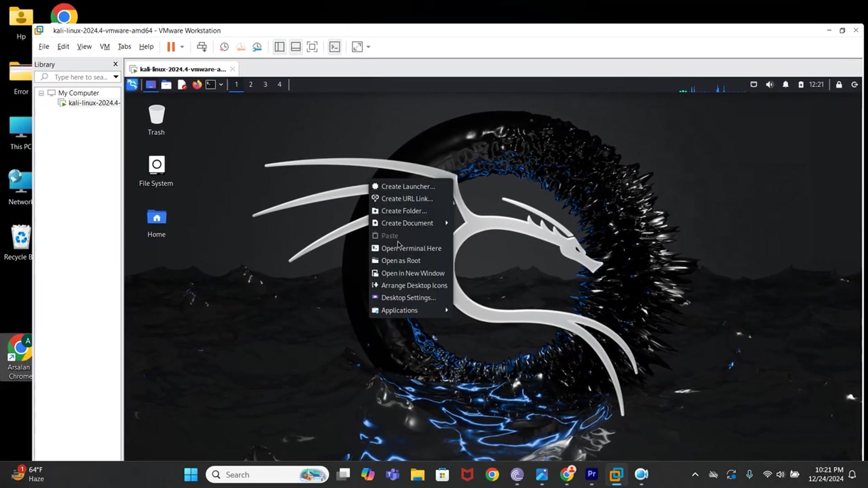Click the Kali power manager battery icon

(x=801, y=84)
